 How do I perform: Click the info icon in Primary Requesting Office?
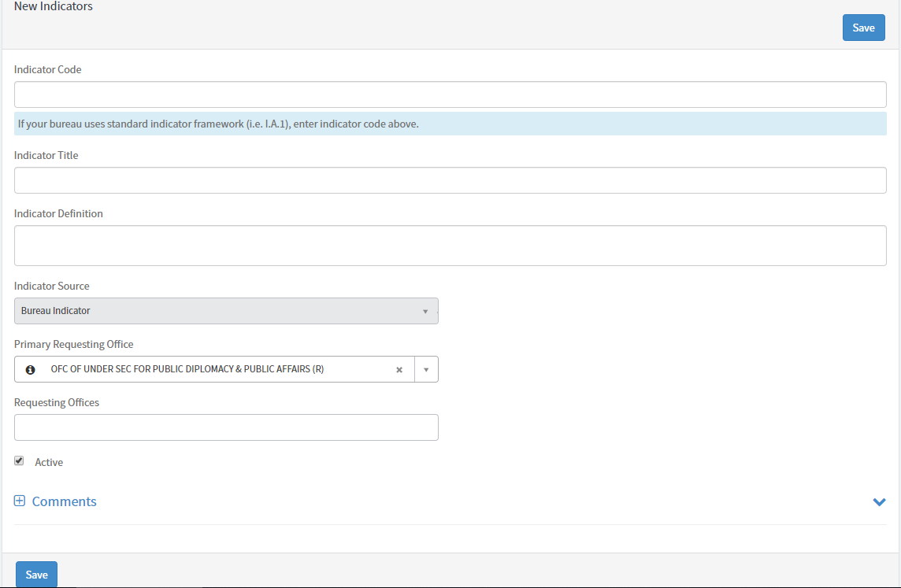31,369
